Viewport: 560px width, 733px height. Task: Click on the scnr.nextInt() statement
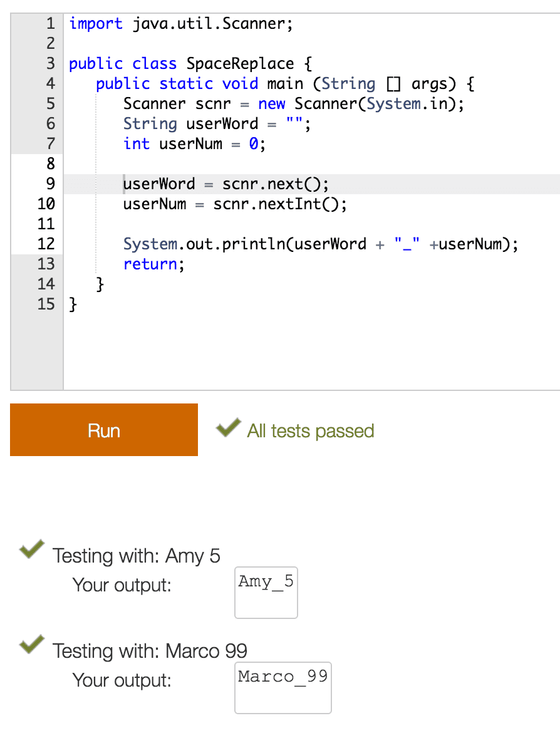click(x=279, y=204)
